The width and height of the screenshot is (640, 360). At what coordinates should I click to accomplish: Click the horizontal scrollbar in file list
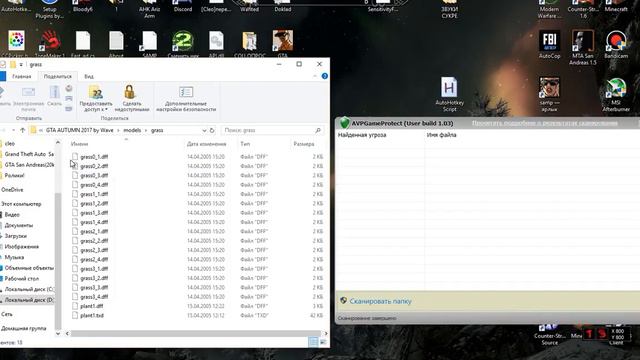tap(196, 333)
